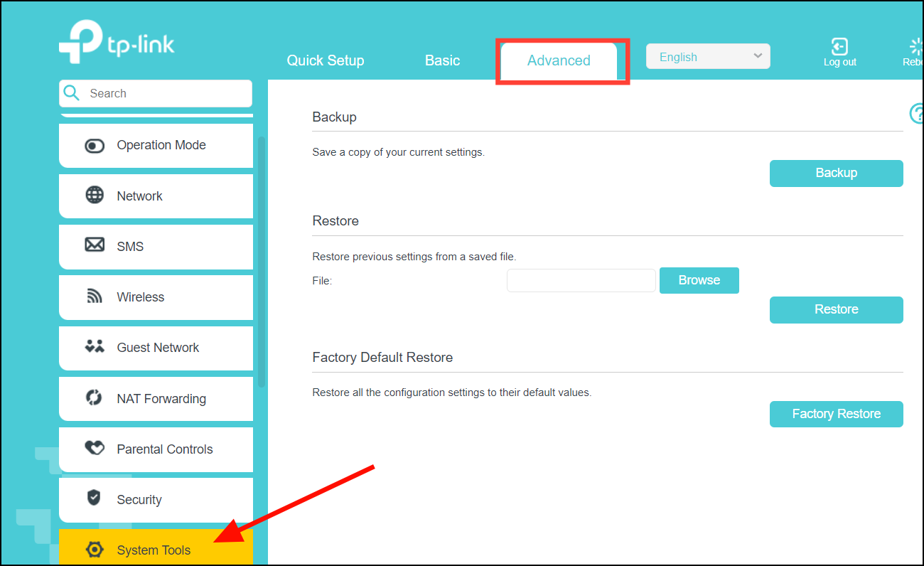This screenshot has height=566, width=924.
Task: Click the SMS envelope icon
Action: pos(95,245)
